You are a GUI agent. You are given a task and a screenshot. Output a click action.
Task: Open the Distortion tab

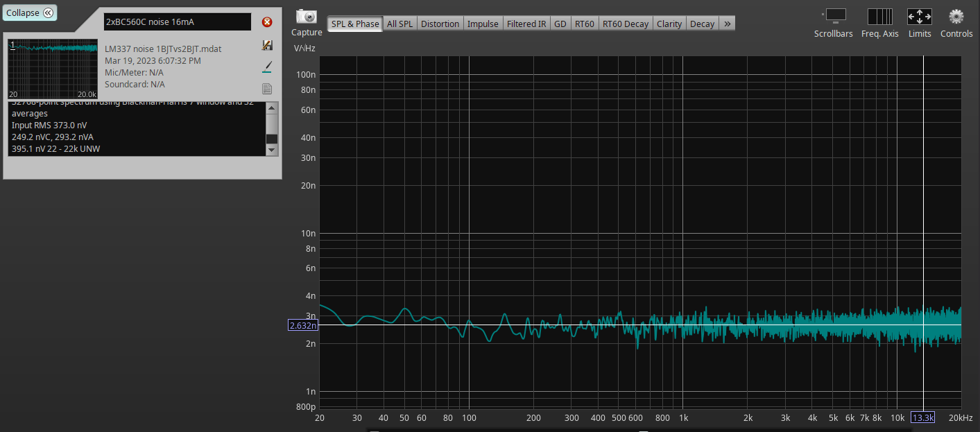pyautogui.click(x=440, y=24)
